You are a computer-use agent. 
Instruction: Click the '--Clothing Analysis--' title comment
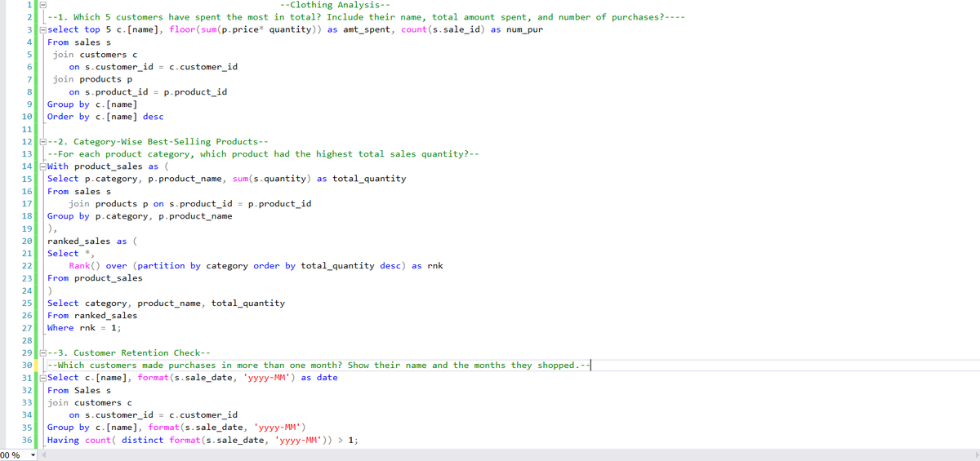pos(334,5)
